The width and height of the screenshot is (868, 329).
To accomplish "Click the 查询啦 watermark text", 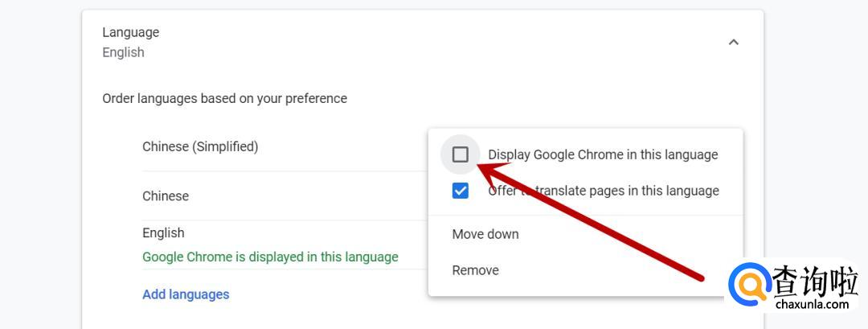I will [x=815, y=282].
